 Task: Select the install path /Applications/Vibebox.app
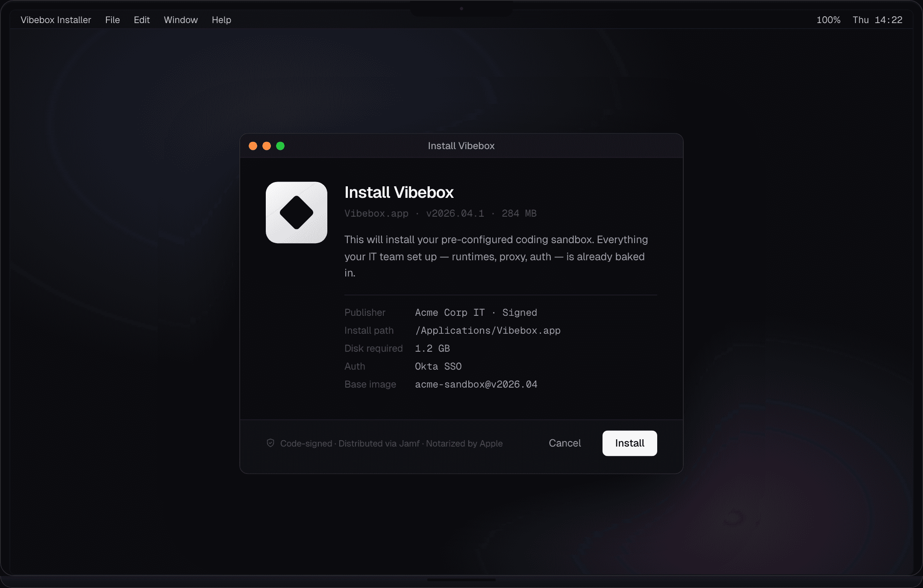click(488, 330)
